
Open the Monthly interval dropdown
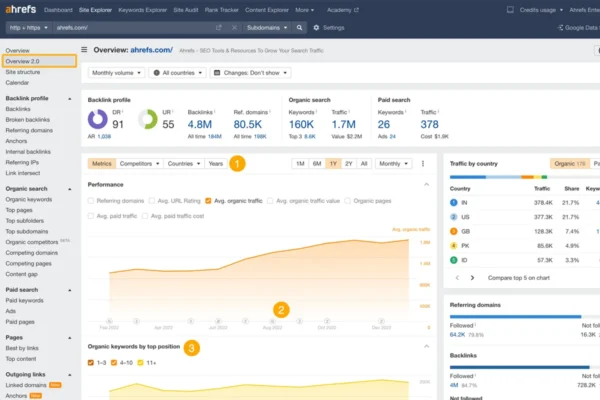(393, 163)
